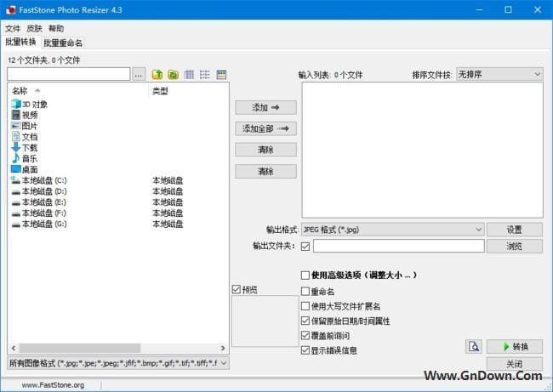Switch to 批量重命名 tab
Image resolution: width=553 pixels, height=392 pixels.
coord(63,43)
